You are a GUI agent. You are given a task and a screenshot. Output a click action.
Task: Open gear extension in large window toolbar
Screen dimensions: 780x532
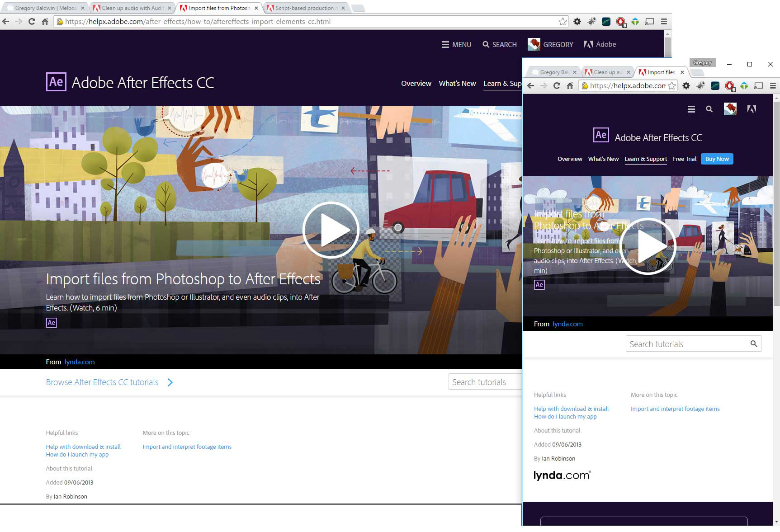click(x=577, y=21)
